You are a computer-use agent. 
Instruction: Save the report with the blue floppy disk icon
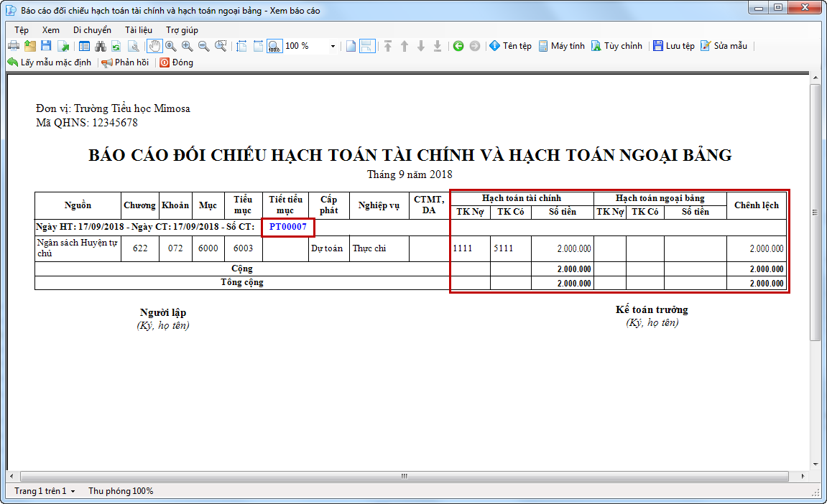[x=47, y=46]
